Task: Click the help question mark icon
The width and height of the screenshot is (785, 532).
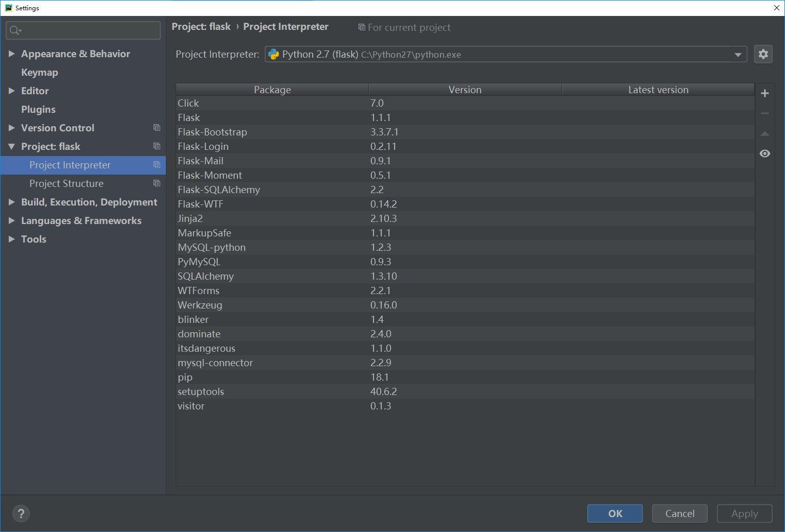Action: [x=21, y=513]
